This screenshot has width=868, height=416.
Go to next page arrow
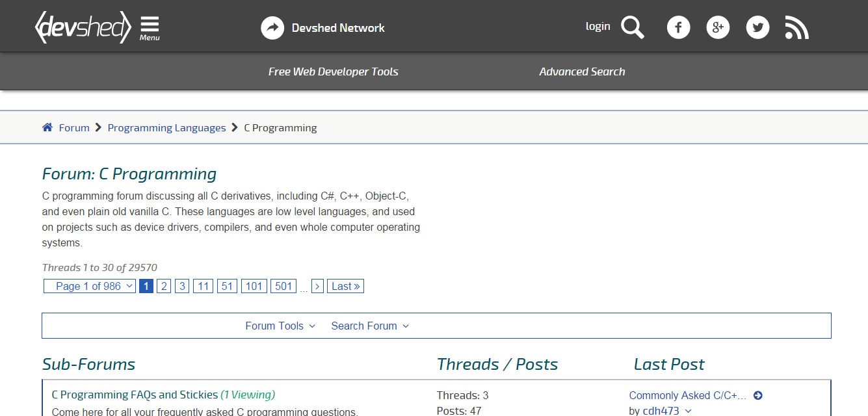click(318, 286)
